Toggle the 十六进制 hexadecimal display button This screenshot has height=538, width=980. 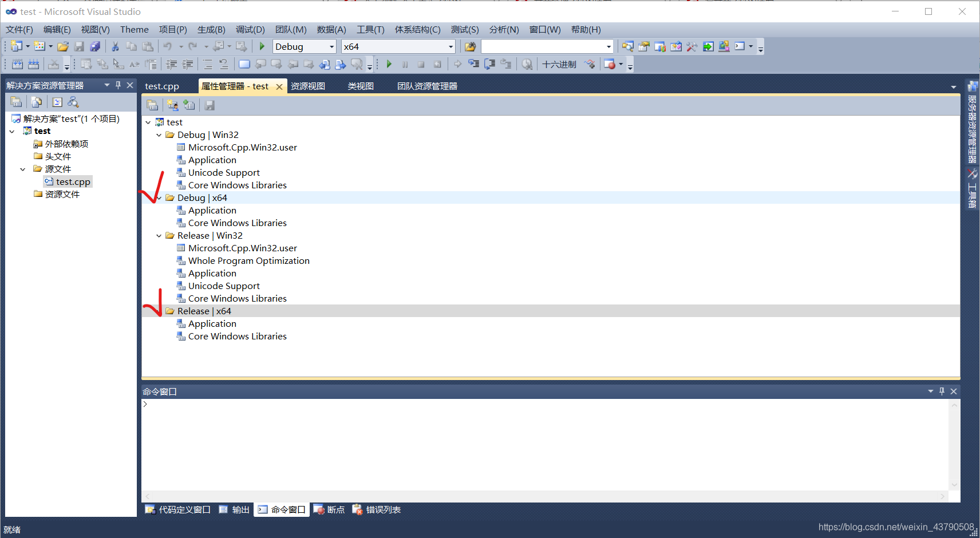point(559,64)
